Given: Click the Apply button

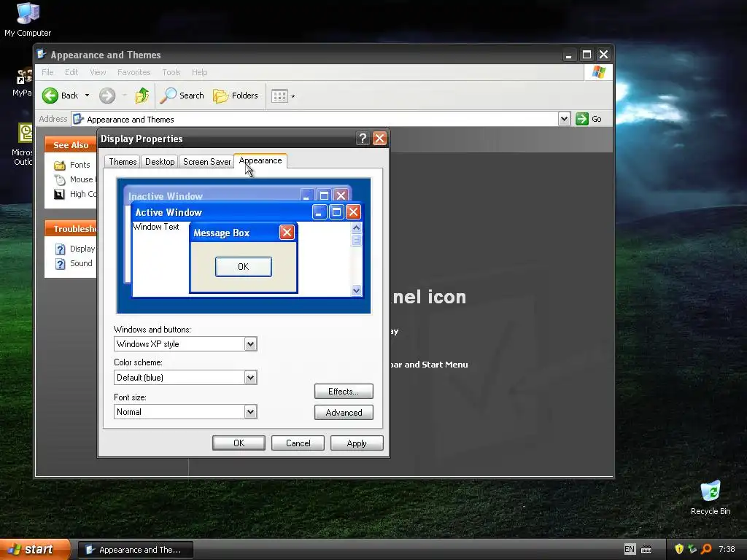Looking at the screenshot, I should (x=357, y=443).
